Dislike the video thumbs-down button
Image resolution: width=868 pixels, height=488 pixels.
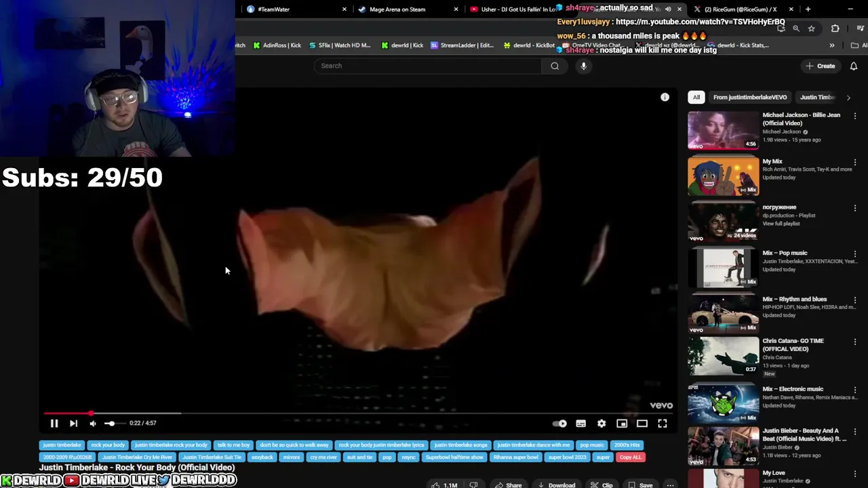[x=473, y=485]
